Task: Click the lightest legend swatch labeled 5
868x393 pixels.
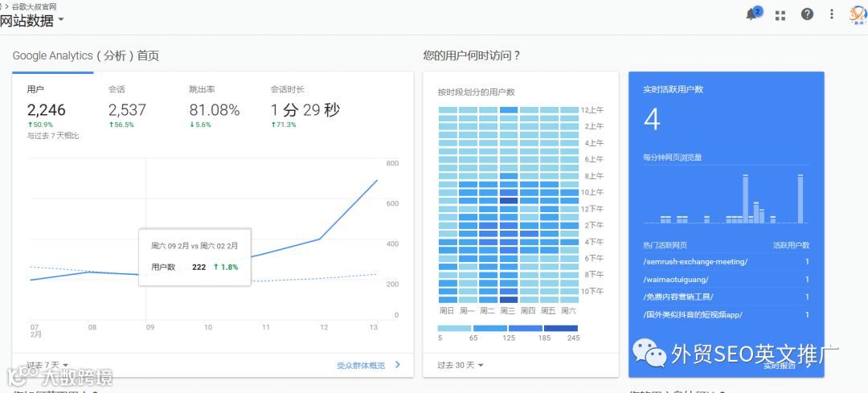Action: 454,328
